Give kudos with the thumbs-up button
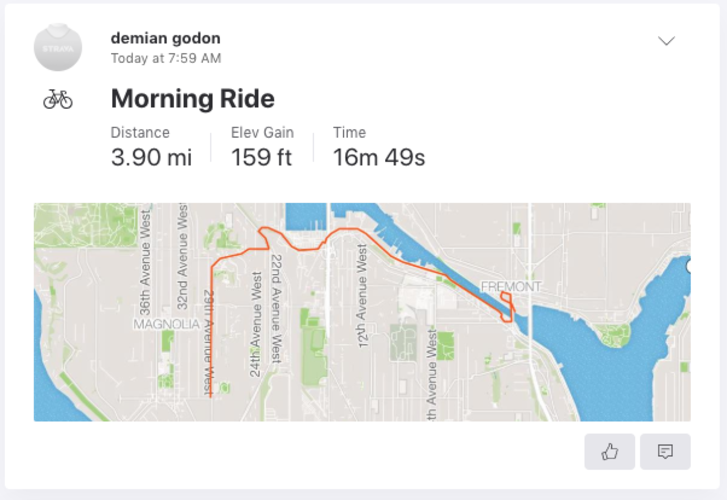727x500 pixels. tap(610, 452)
